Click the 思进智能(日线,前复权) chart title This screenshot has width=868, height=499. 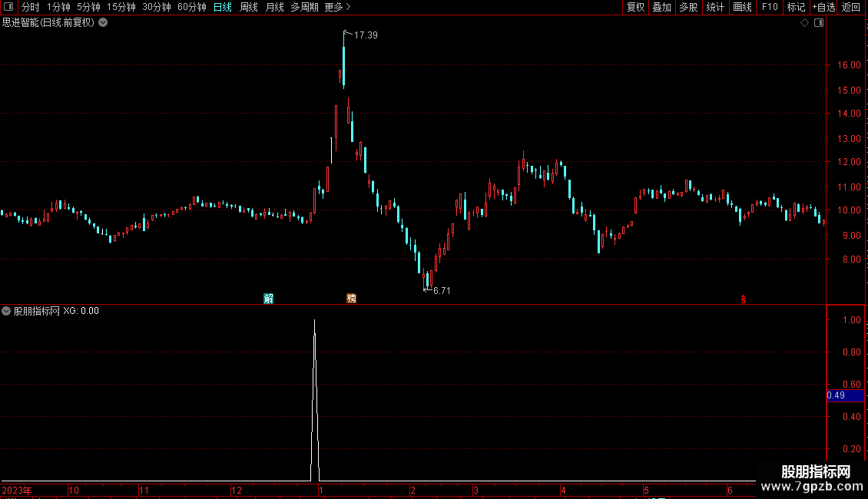[48, 22]
